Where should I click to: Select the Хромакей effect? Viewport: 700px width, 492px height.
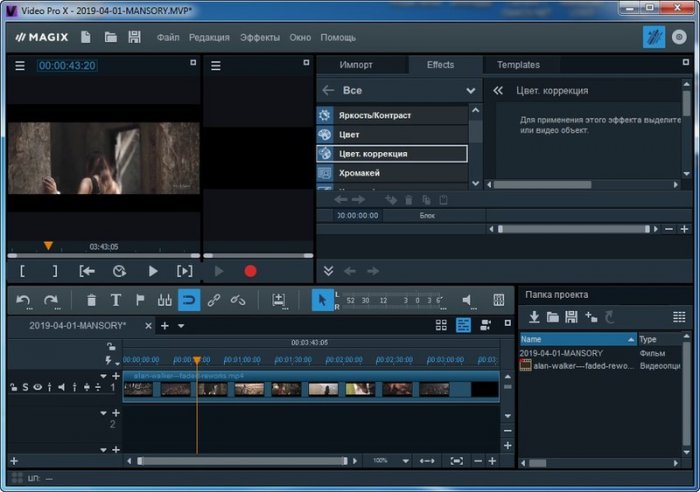pyautogui.click(x=360, y=173)
